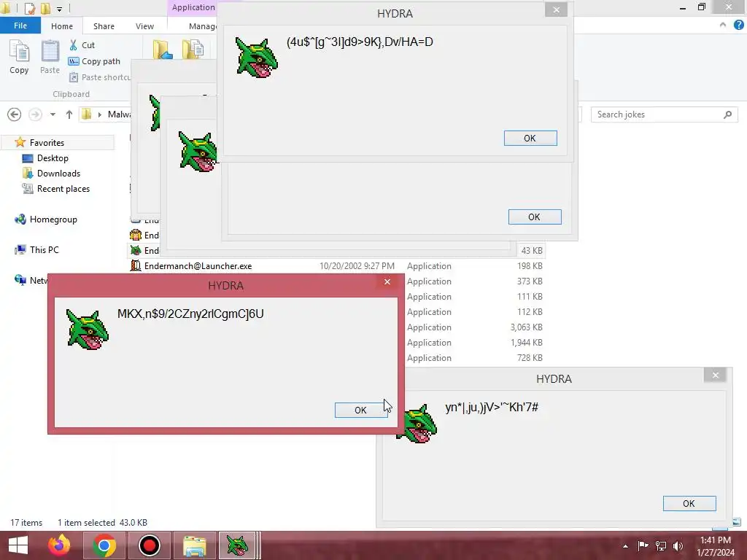Click the 1,944 KB size cell
Screen dimensions: 747x560
(527, 343)
